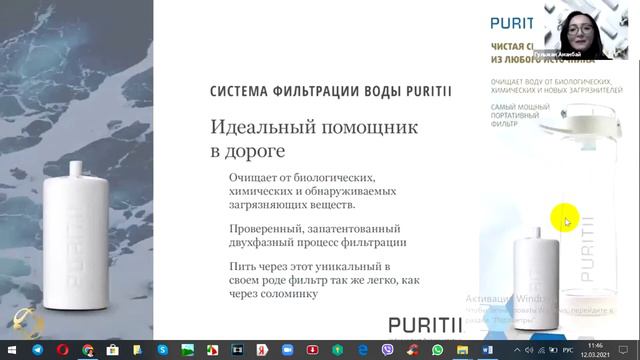Open the green shield app in taskbar

point(338,350)
